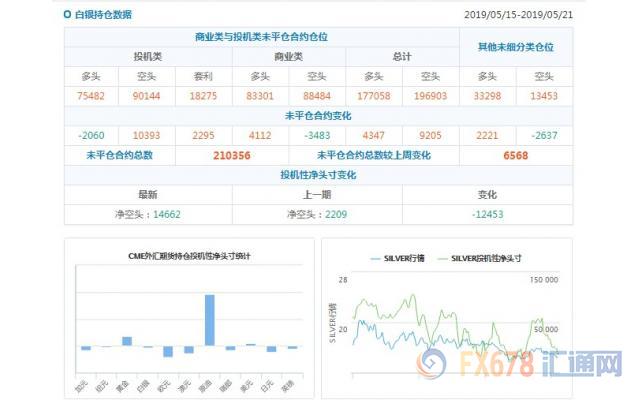Click the value 177058
This screenshot has height=400, width=640.
click(x=374, y=96)
